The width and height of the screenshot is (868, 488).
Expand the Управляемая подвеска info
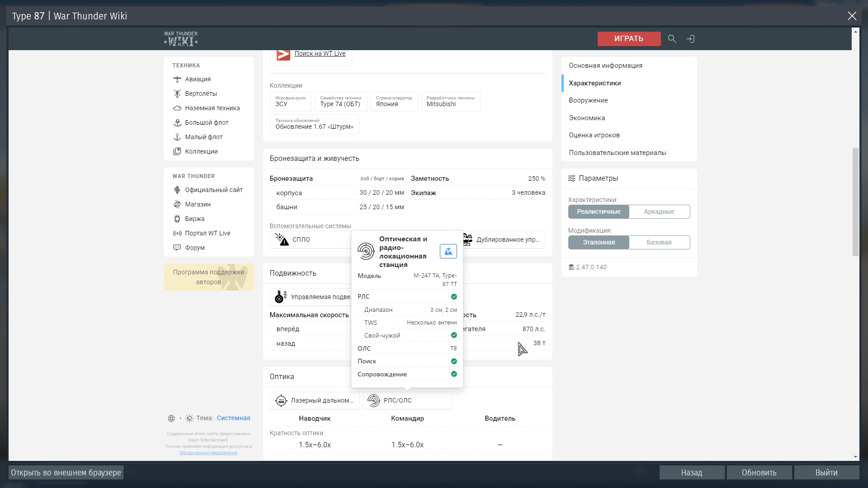(x=312, y=297)
